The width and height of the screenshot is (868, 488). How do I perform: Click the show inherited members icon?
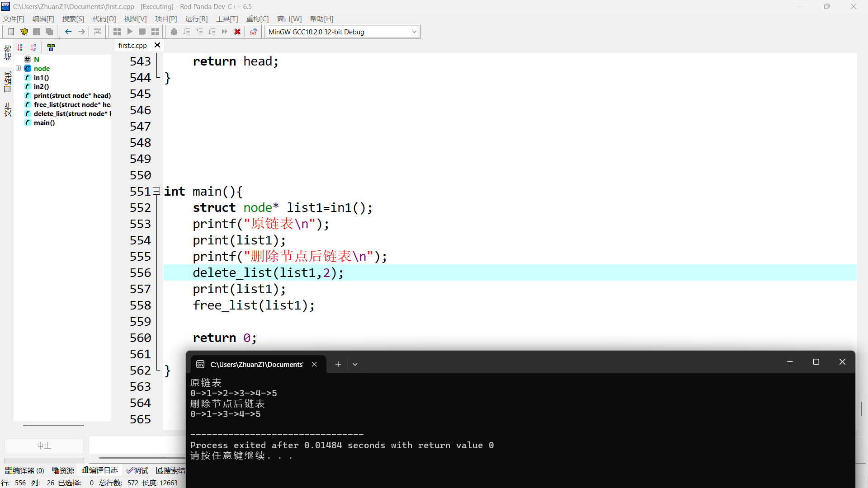tap(51, 47)
